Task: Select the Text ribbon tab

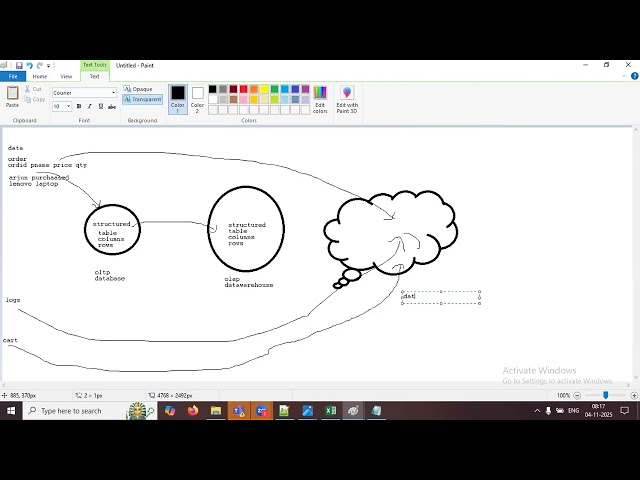Action: 94,76
